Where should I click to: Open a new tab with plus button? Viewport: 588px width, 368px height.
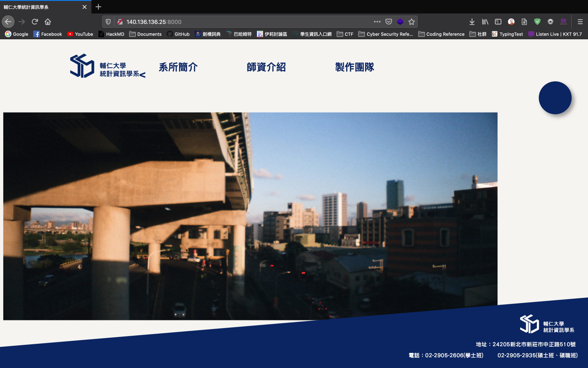coord(99,7)
